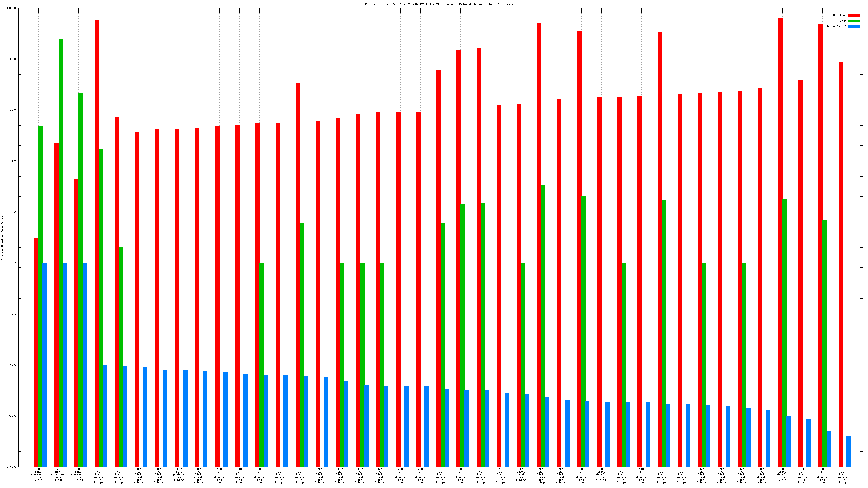
Task: Click the 'Message Count or Spam Score' axis label
Action: tap(2, 238)
